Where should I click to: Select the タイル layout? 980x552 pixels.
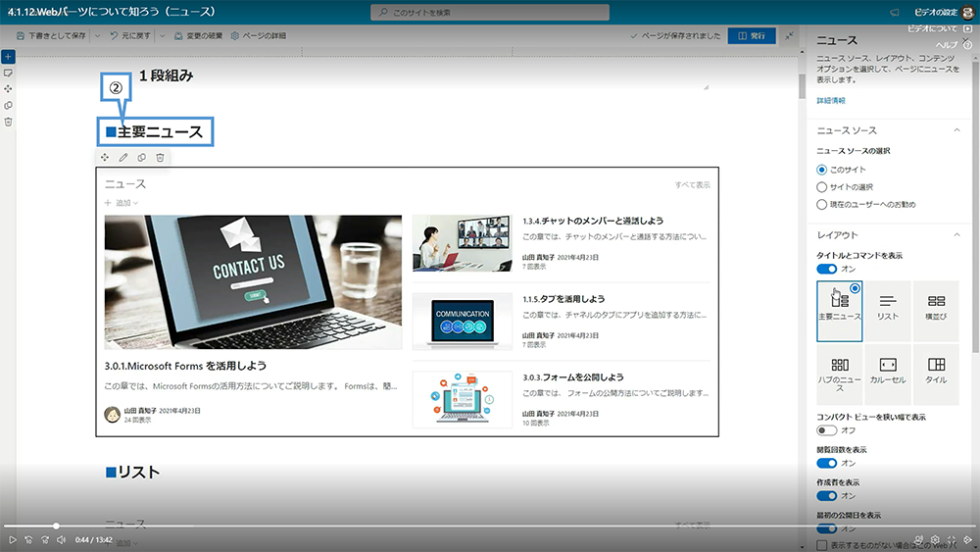tap(936, 375)
